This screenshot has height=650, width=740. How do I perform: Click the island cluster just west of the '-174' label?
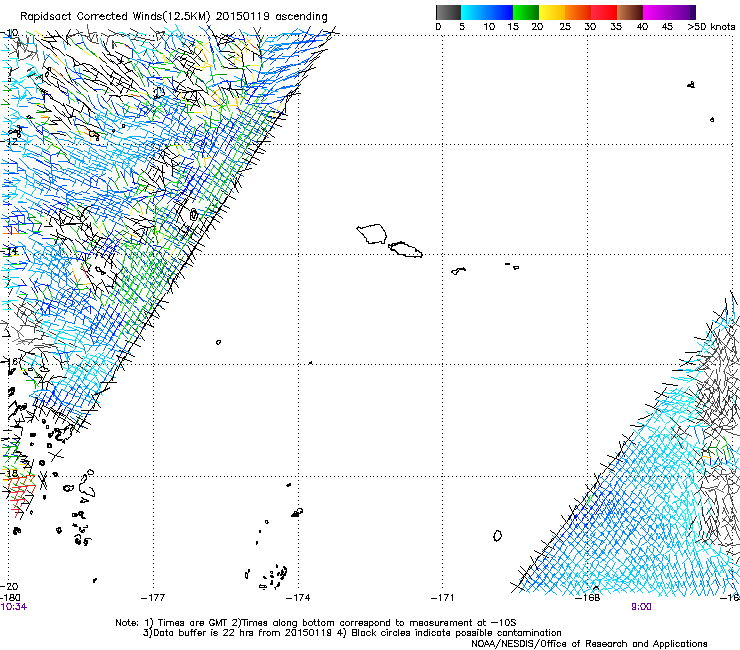(272, 577)
